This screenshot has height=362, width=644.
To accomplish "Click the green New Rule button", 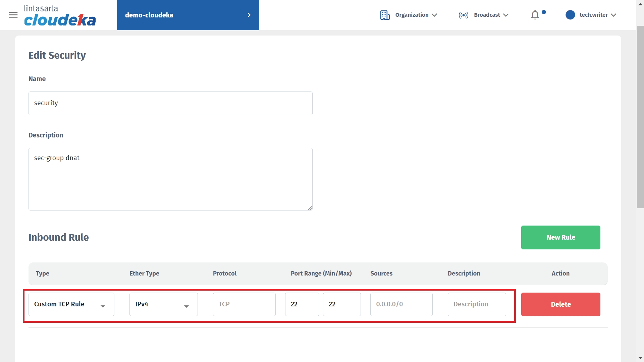I will point(560,237).
